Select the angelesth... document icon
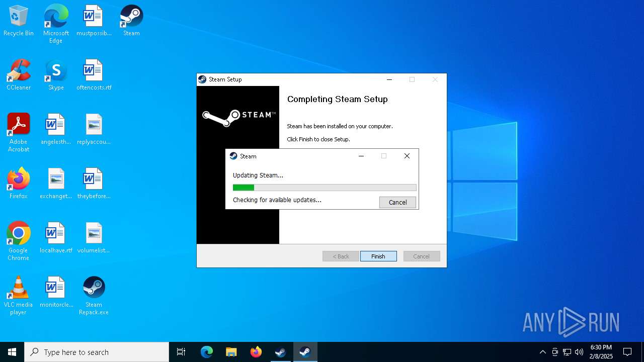 pos(56,129)
